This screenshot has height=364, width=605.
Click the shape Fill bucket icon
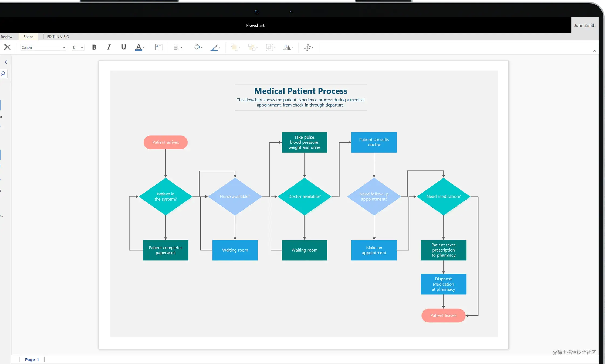click(x=197, y=47)
